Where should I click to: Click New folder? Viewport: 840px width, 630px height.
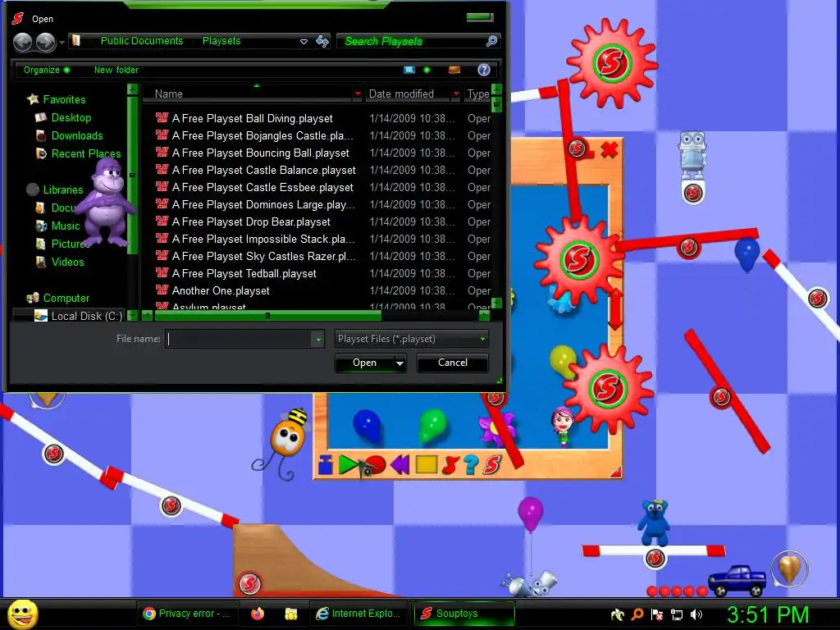(x=116, y=70)
